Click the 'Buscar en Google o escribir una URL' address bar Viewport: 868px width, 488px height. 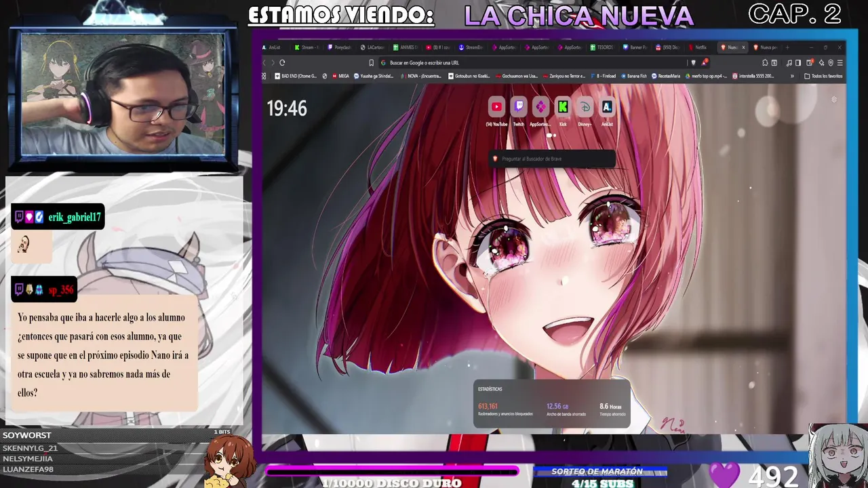[532, 63]
